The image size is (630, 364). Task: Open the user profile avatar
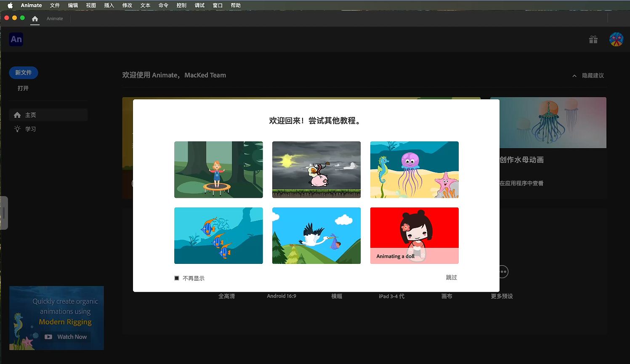[x=616, y=40]
